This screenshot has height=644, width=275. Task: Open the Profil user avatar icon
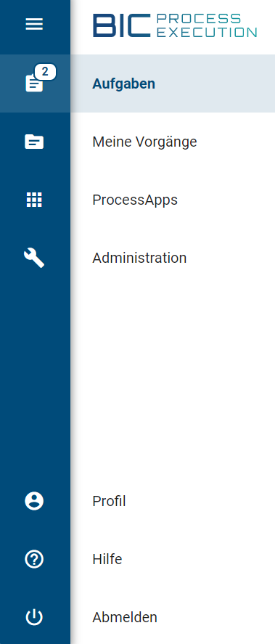[34, 501]
